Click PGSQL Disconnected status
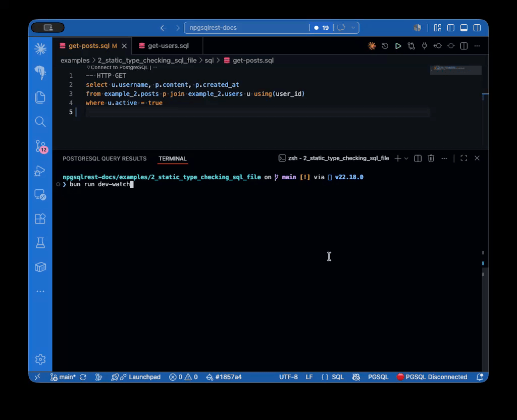Viewport: 517px width, 420px height. click(x=432, y=377)
